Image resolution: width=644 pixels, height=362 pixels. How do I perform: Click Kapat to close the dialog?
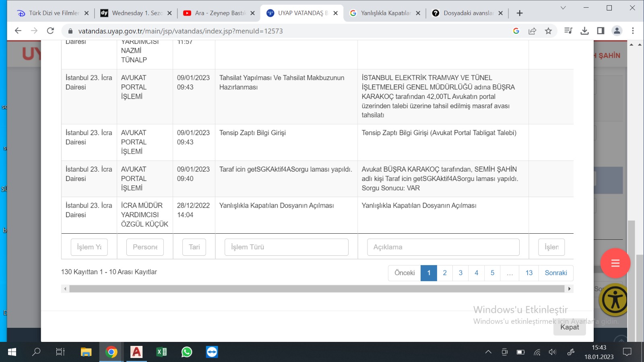[570, 327]
